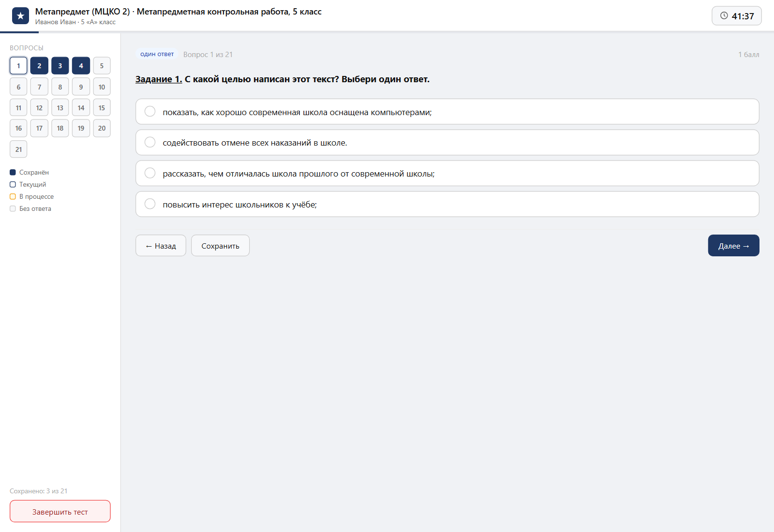Go to question 2 in navigator
The height and width of the screenshot is (532, 774).
(39, 66)
